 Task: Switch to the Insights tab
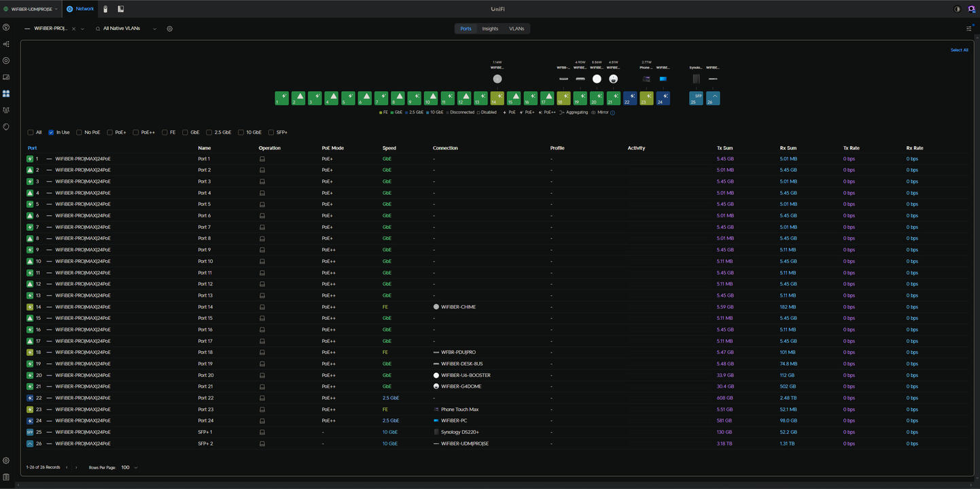(x=490, y=29)
